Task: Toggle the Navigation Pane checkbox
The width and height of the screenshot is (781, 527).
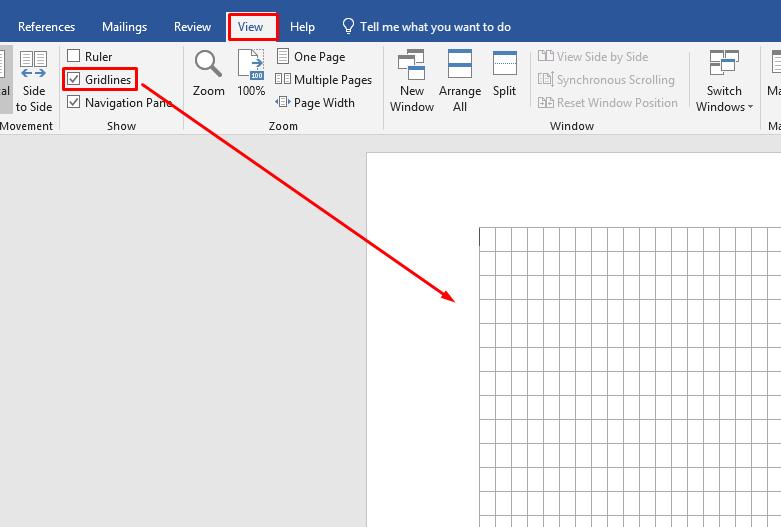Action: click(73, 102)
